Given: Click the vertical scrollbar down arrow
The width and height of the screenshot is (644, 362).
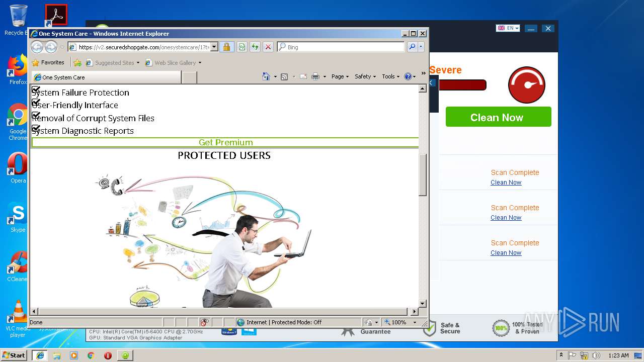Looking at the screenshot, I should coord(423,304).
